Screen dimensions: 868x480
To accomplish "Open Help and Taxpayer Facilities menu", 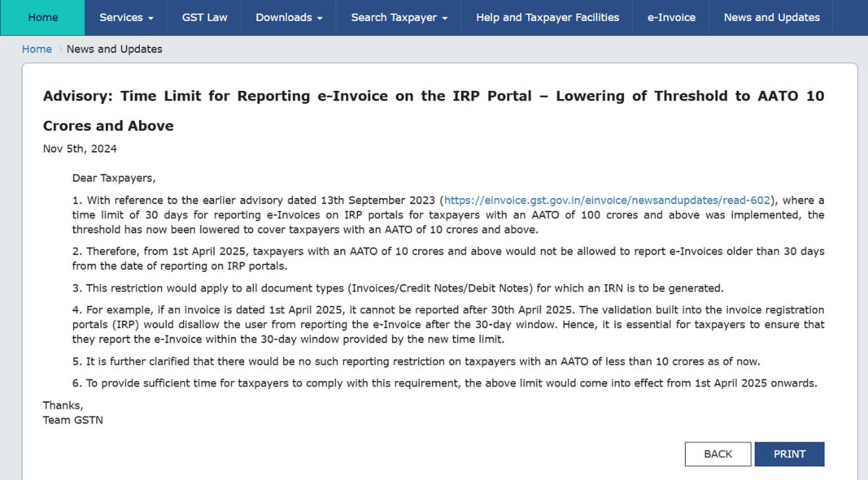I will [548, 17].
